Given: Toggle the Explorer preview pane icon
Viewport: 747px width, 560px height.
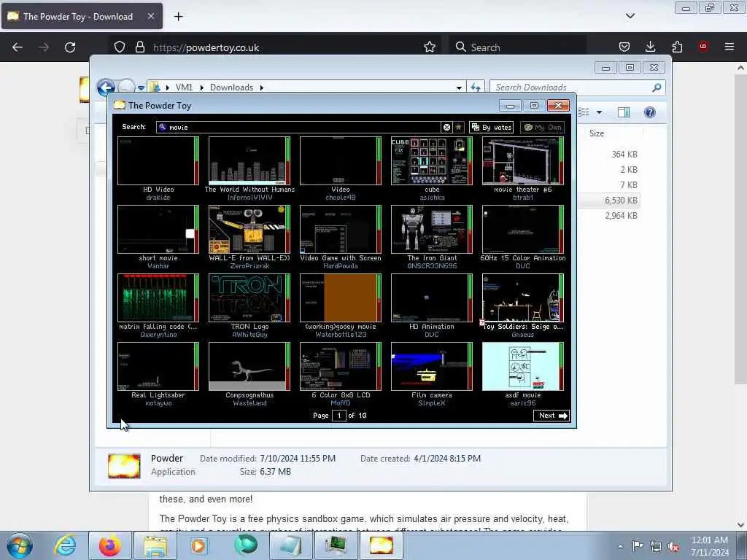Looking at the screenshot, I should coord(624,112).
